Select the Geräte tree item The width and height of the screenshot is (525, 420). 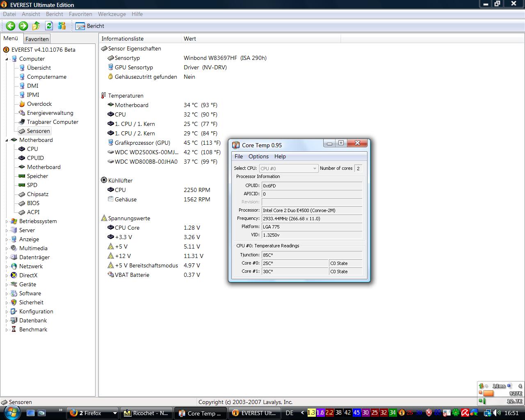click(x=27, y=284)
